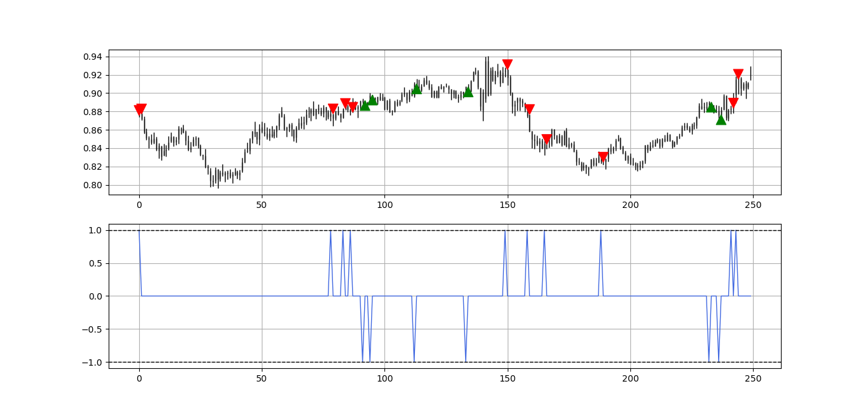Click the 0.84 price axis label
Screen dimensions: 868x414
click(x=94, y=149)
